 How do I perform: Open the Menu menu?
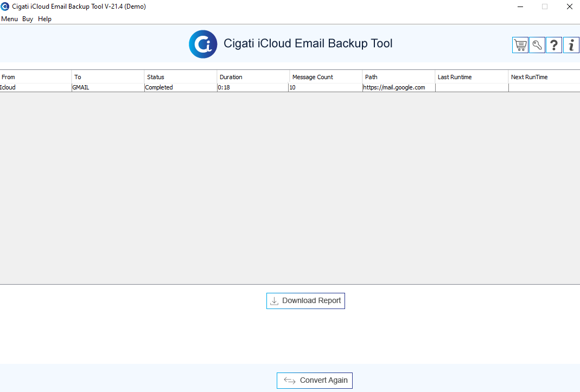pyautogui.click(x=10, y=19)
